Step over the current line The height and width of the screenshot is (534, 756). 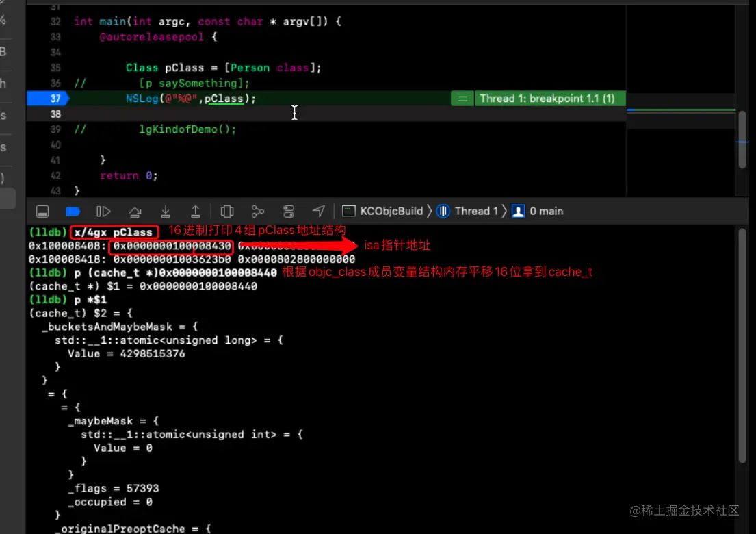click(x=135, y=212)
